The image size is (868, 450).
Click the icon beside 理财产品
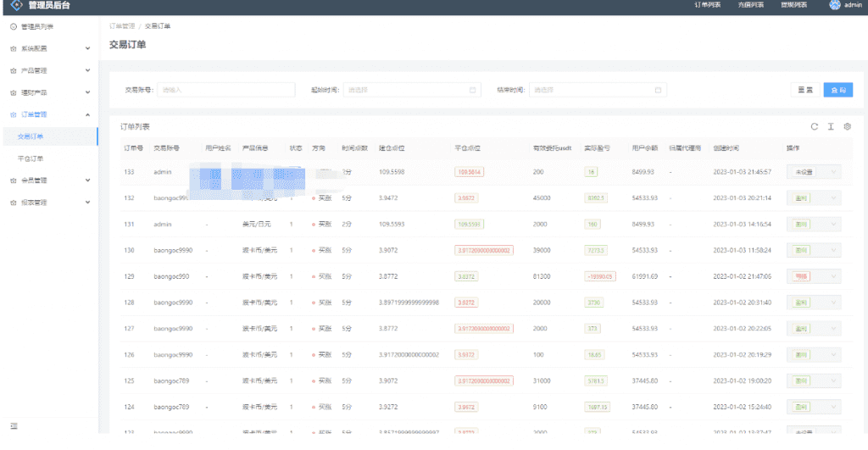pos(14,93)
